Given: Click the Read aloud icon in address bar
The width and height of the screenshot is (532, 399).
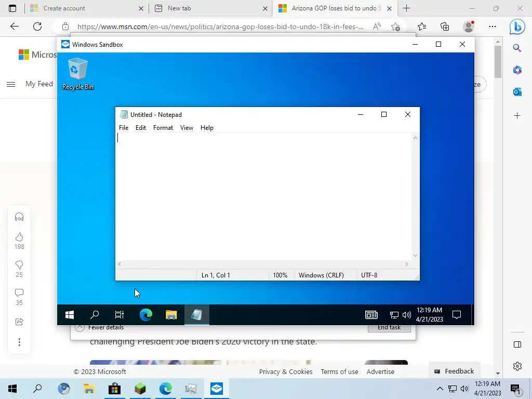Looking at the screenshot, I should [x=376, y=26].
